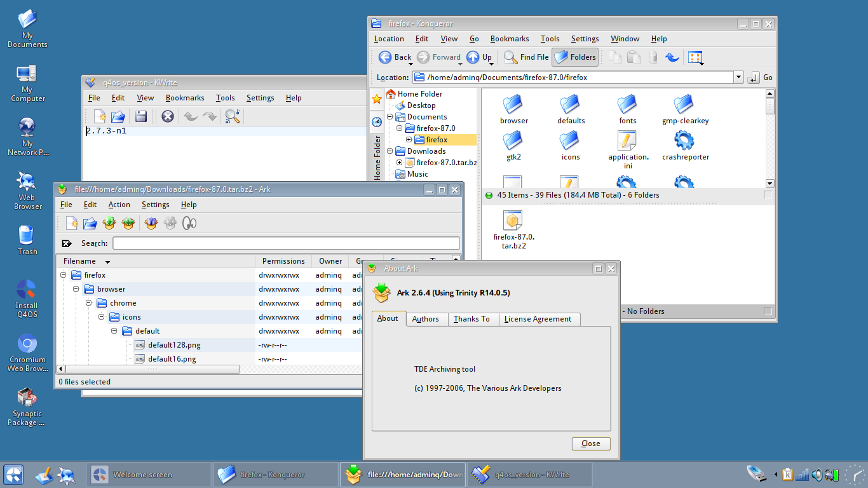868x488 pixels.
Task: Collapse the Documents tree node in Konqueror
Action: click(x=390, y=117)
